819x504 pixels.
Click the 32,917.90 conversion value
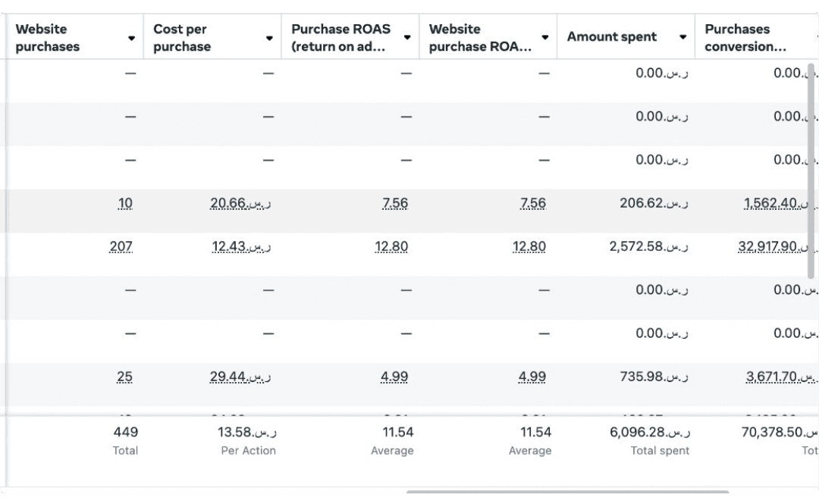(776, 246)
